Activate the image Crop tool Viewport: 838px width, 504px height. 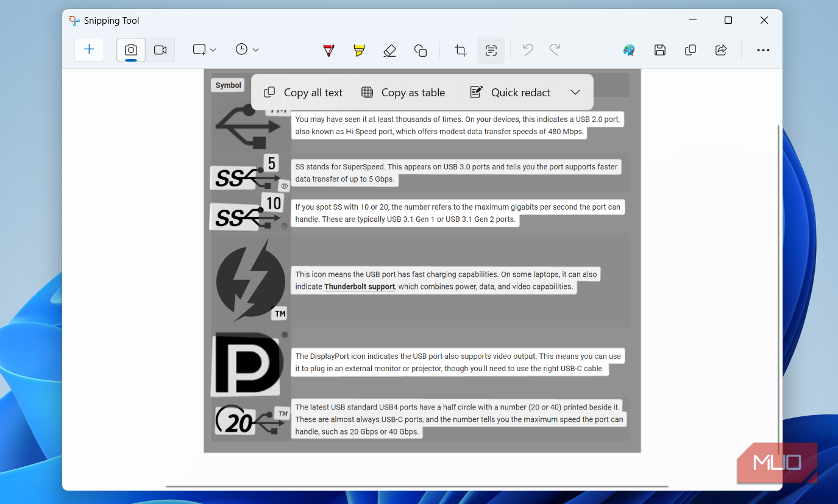click(461, 51)
